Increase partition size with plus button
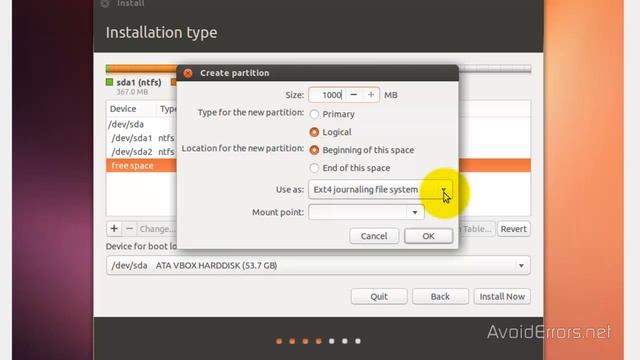The image size is (640, 360). [x=371, y=95]
